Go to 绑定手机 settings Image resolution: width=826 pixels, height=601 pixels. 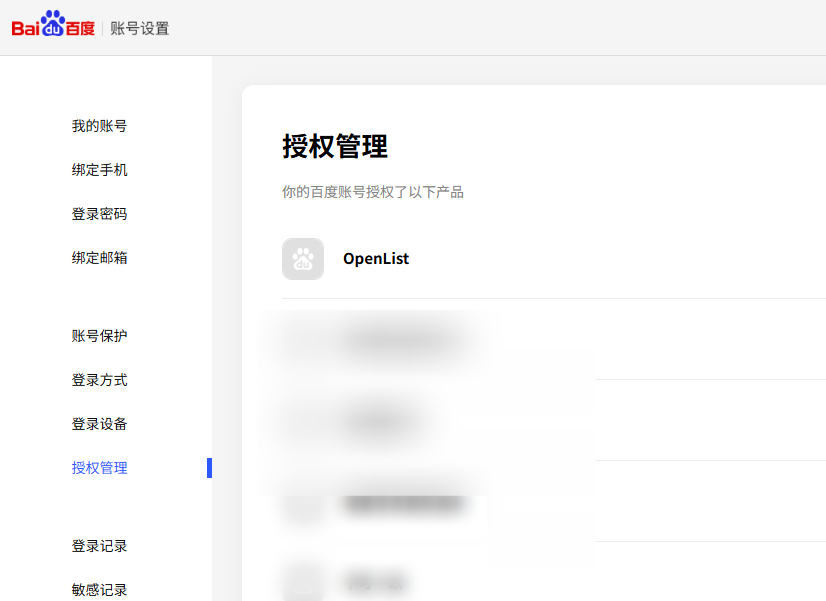click(99, 170)
